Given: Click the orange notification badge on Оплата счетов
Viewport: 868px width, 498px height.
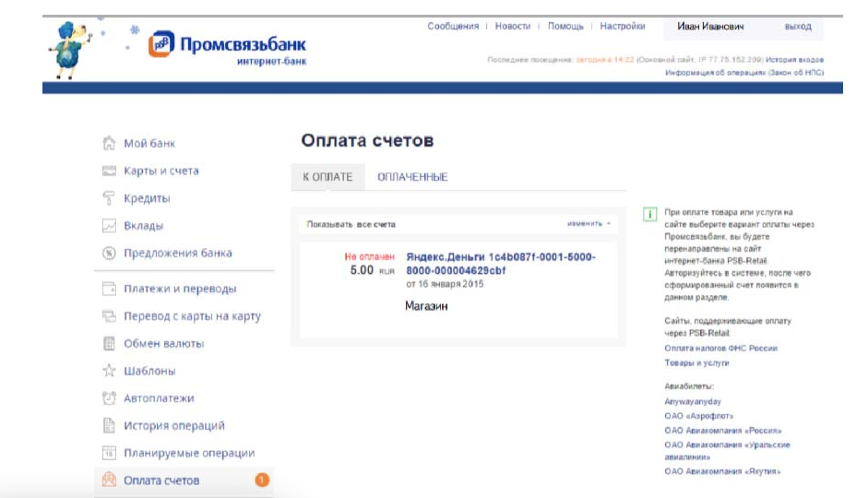Looking at the screenshot, I should coord(262,480).
